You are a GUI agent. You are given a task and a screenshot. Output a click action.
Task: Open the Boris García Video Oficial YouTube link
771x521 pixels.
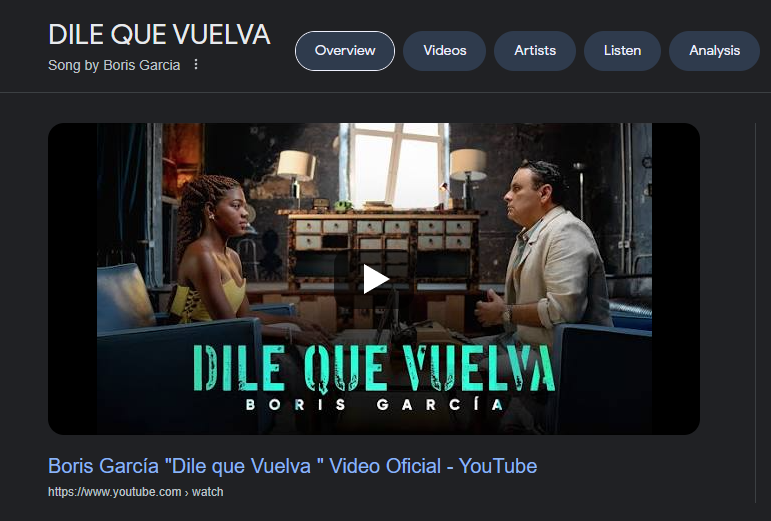pyautogui.click(x=293, y=466)
